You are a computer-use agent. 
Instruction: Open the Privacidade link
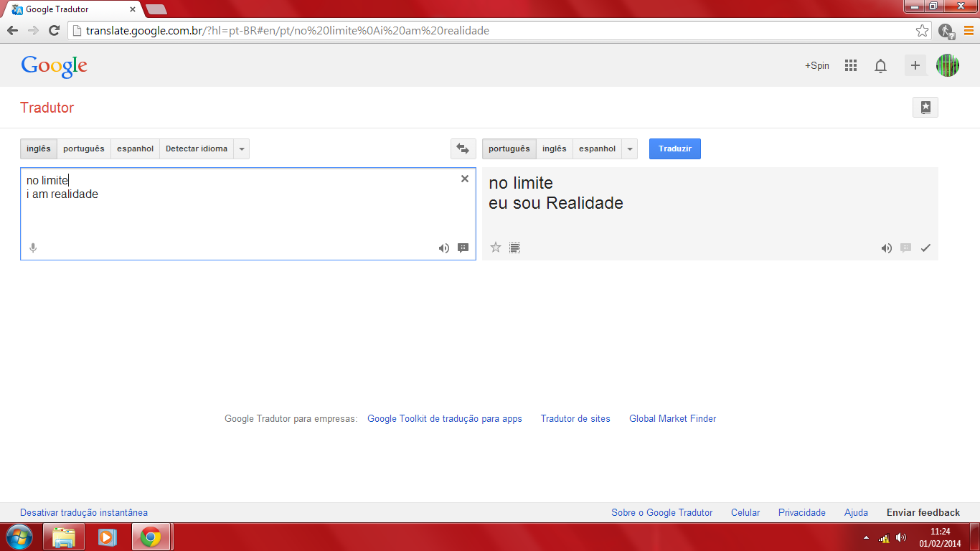coord(802,512)
